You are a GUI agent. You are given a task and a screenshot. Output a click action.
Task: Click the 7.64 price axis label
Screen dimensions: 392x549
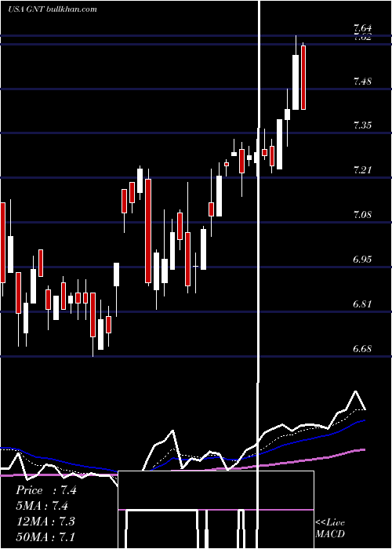tap(362, 28)
